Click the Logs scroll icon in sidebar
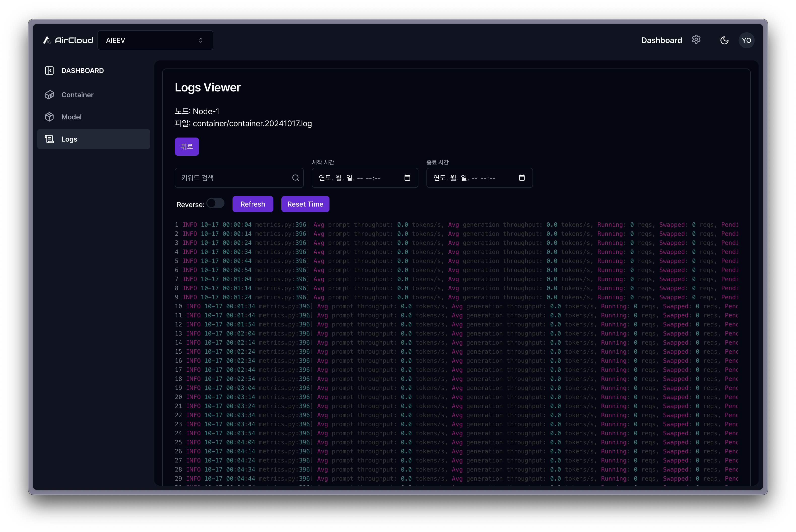 50,139
